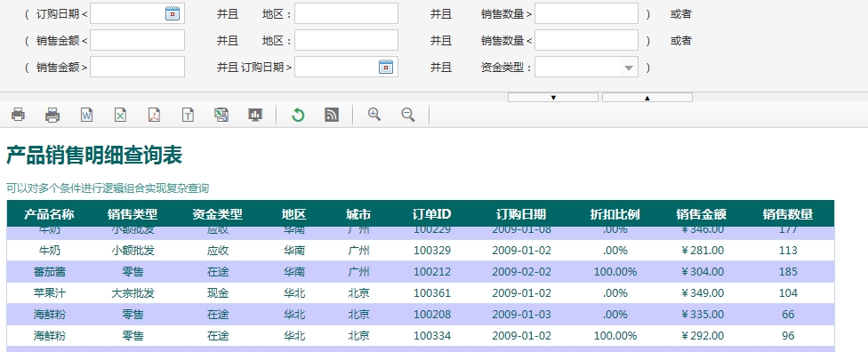Open the chart presentation screen icon

coord(255,115)
